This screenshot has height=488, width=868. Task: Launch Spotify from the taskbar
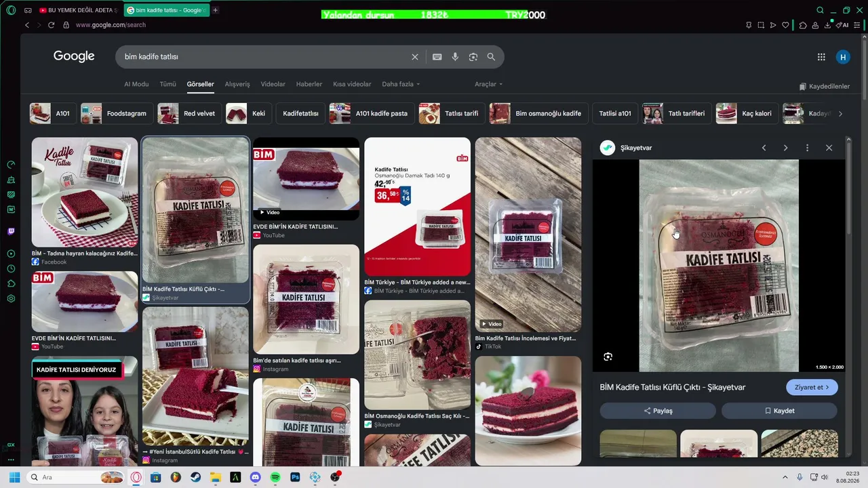coord(275,477)
